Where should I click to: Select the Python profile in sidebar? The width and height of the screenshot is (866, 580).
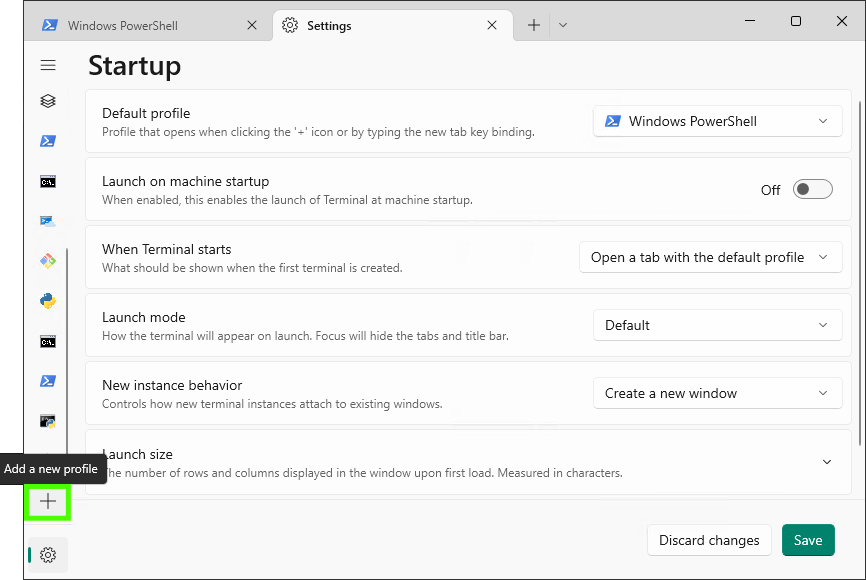pos(48,301)
